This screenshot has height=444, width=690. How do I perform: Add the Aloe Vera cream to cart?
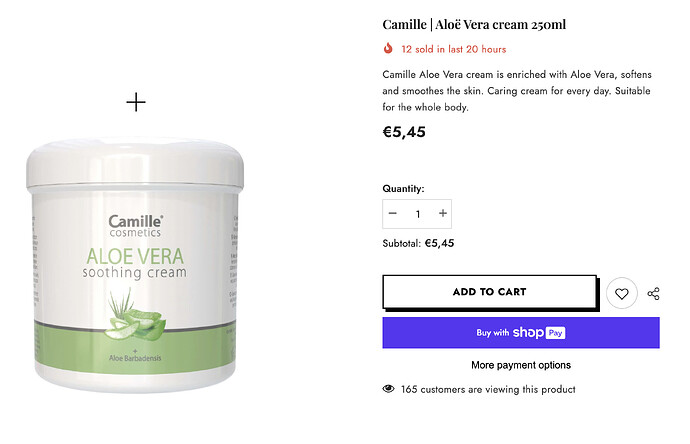click(489, 292)
